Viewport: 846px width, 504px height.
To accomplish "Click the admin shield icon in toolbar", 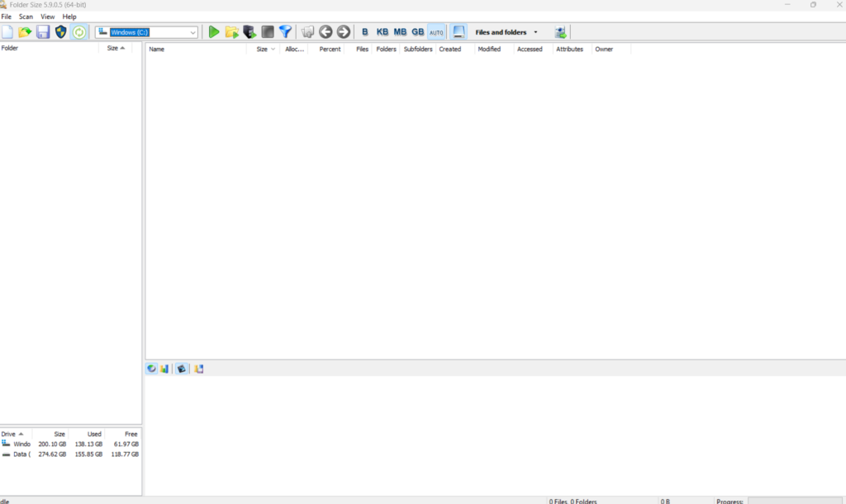I will pos(61,32).
